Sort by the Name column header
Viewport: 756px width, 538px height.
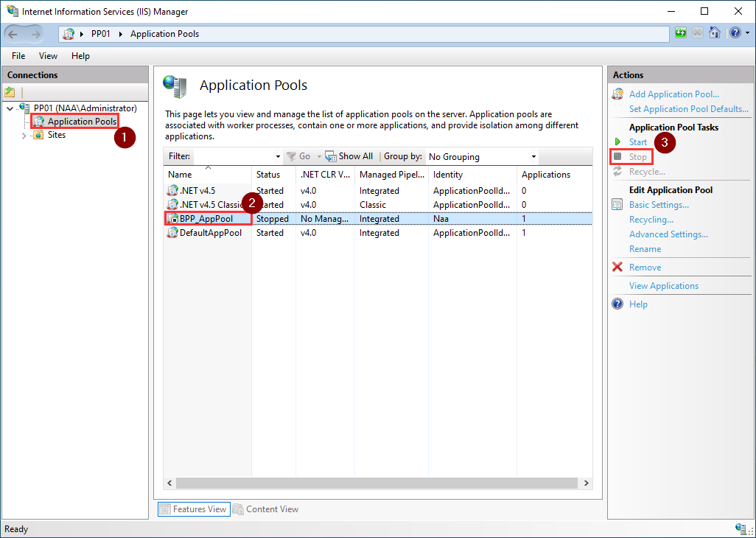pyautogui.click(x=207, y=175)
